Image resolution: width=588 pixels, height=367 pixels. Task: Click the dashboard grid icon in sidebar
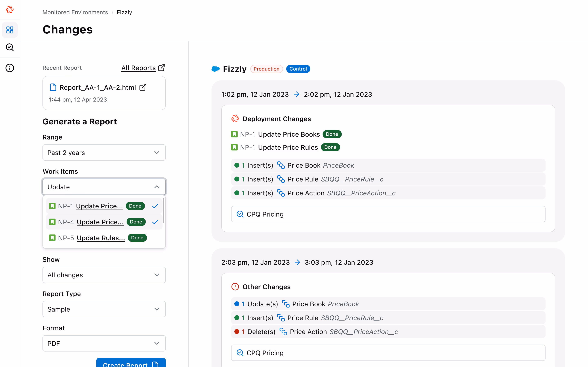tap(10, 30)
